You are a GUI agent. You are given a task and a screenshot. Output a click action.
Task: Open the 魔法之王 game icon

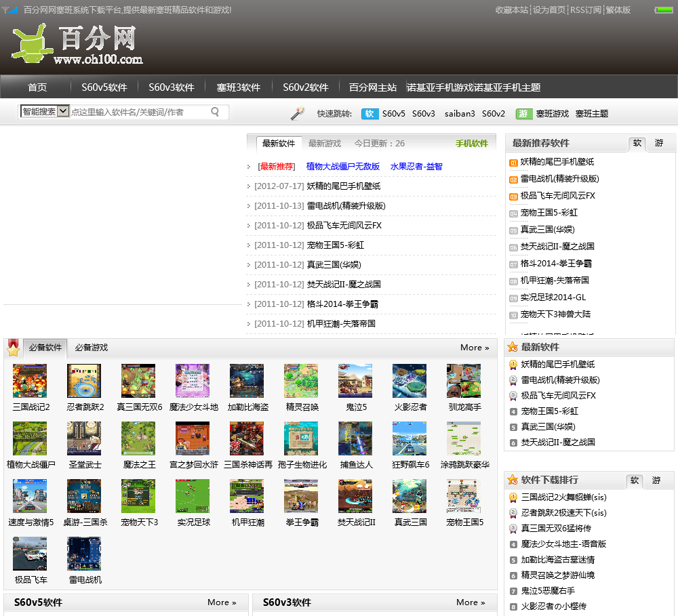pyautogui.click(x=138, y=438)
